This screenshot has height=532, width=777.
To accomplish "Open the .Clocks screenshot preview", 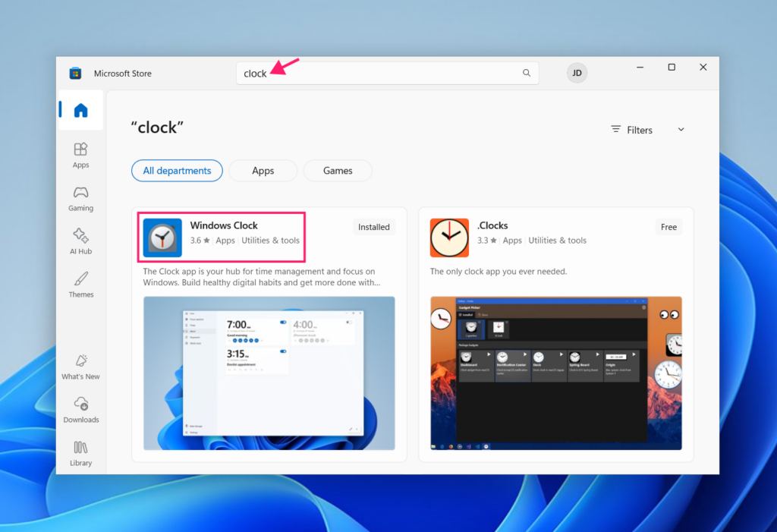I will point(556,373).
